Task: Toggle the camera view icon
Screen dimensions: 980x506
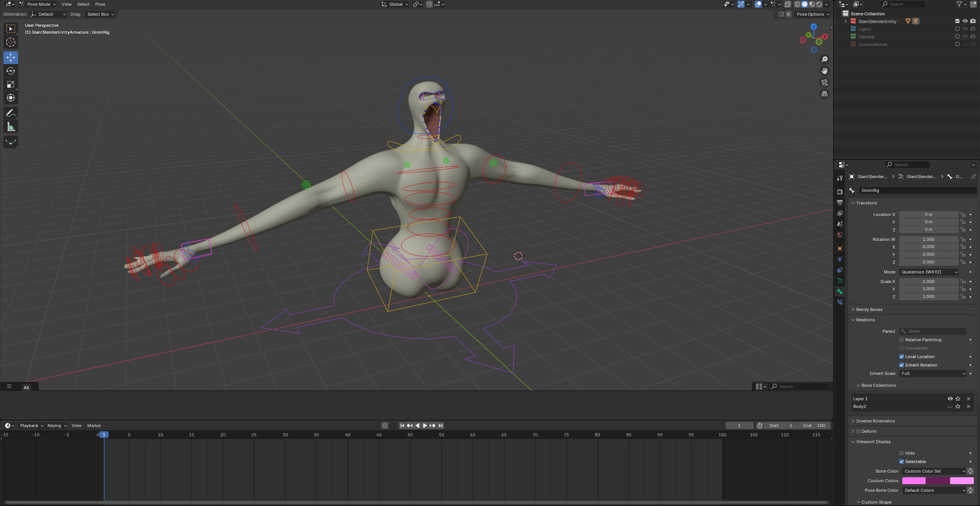Action: pyautogui.click(x=824, y=82)
